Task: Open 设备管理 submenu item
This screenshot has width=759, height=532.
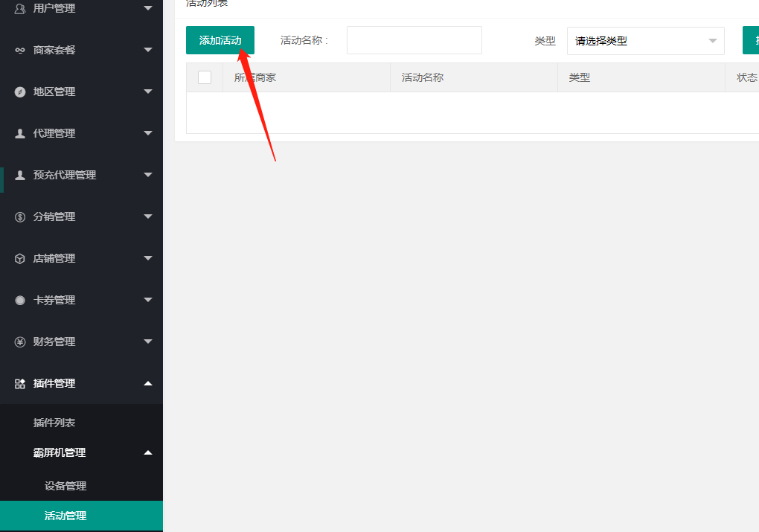Action: (81, 486)
